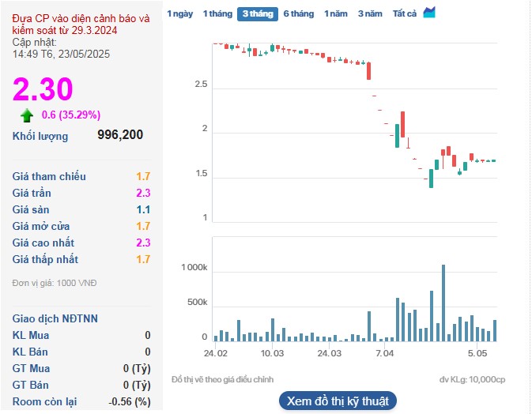This screenshot has height=414, width=532.
Task: Switch to the 3 năm range
Action: coord(370,14)
